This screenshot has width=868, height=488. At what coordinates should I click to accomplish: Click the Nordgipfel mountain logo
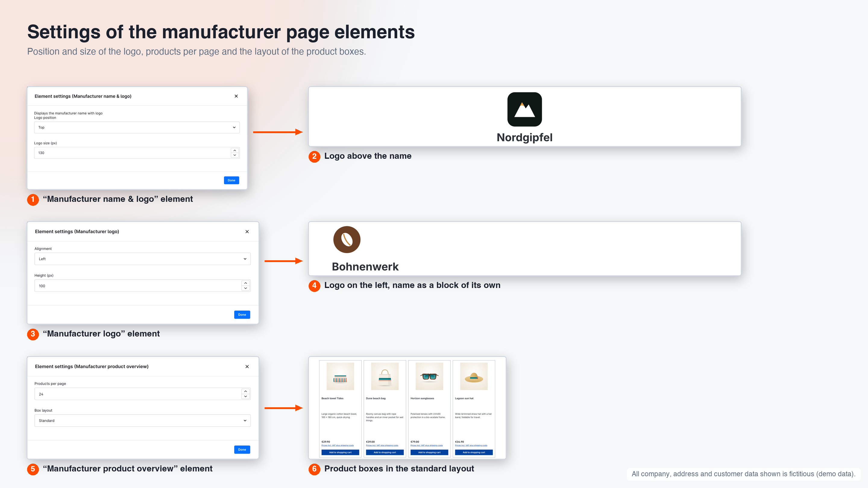point(524,109)
